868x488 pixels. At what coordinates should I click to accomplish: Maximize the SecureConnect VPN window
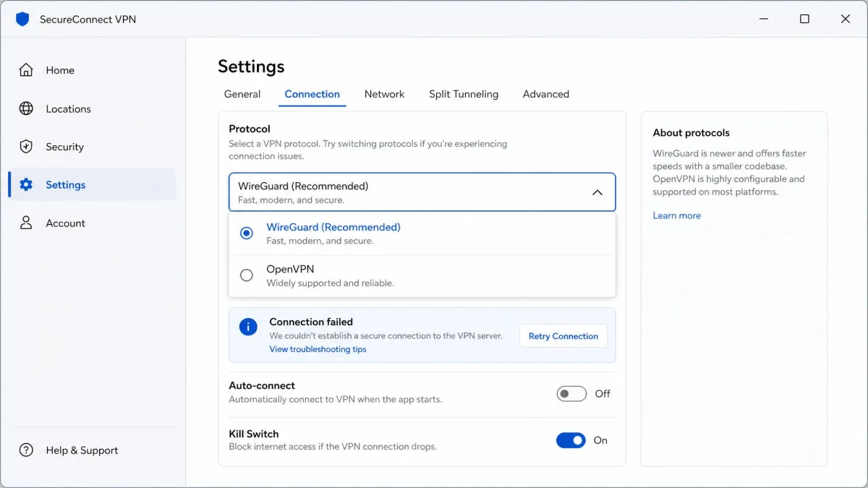tap(804, 19)
